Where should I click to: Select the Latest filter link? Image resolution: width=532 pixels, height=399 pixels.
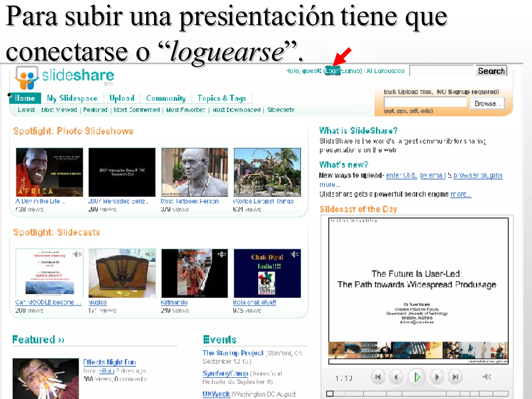pyautogui.click(x=26, y=110)
